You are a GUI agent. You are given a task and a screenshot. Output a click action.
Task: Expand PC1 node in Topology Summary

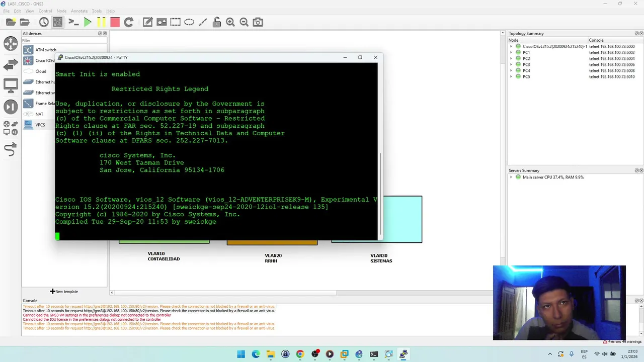[511, 52]
